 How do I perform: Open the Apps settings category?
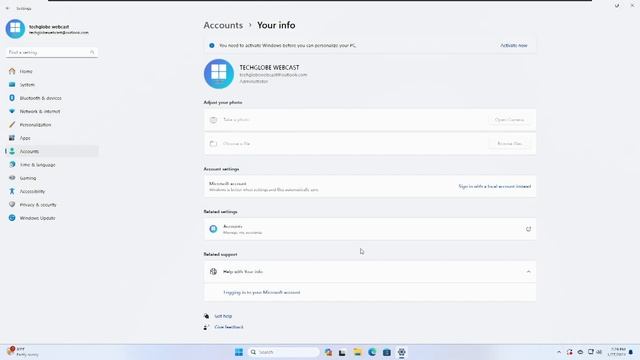tap(52, 138)
